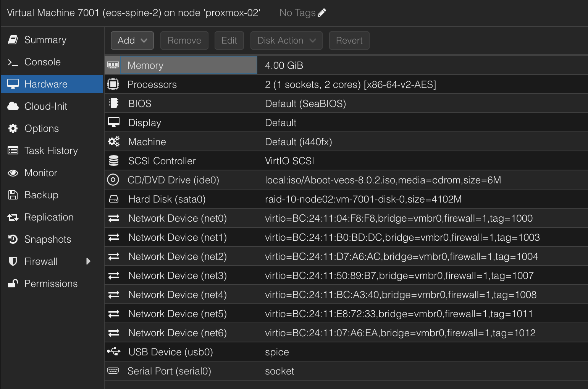The image size is (588, 389).
Task: Select the net5 value with tag=1011
Action: click(399, 314)
